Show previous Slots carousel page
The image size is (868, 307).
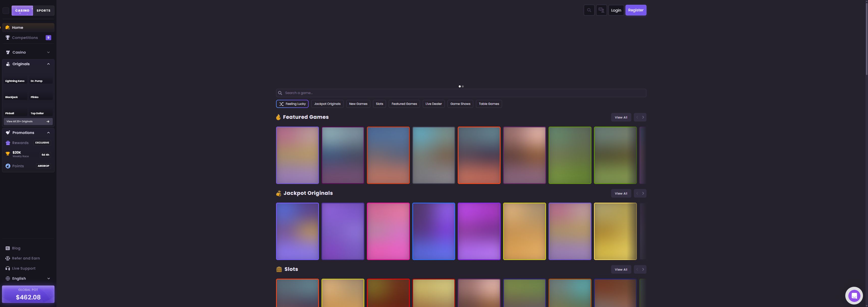(x=637, y=269)
